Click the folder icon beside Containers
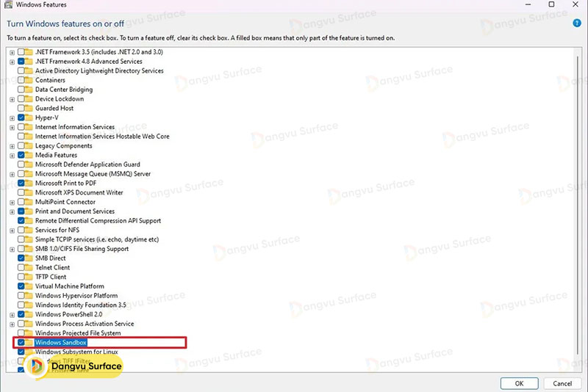Screen dimensions: 588x392 coord(29,80)
